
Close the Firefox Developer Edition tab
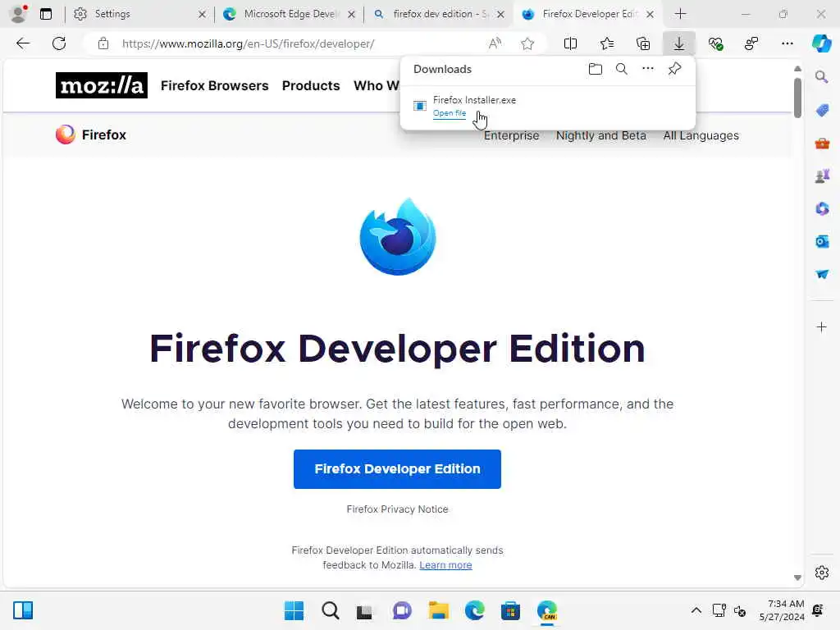point(650,15)
